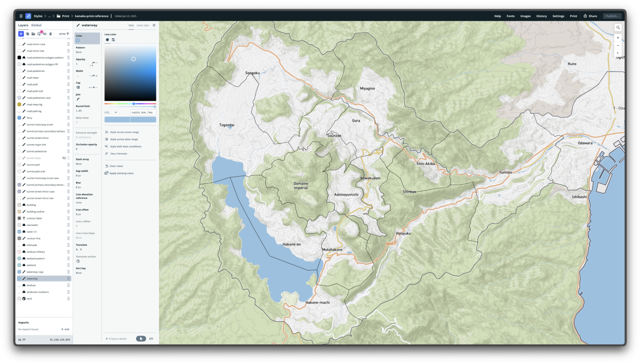Group layers using the folder icon
The width and height of the screenshot is (640, 364).
(33, 34)
